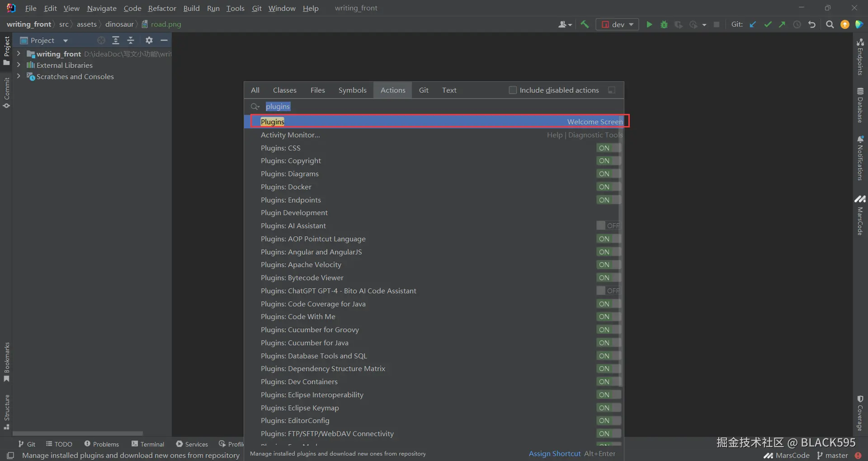Viewport: 868px width, 461px height.
Task: Open the Commit tool window
Action: pos(6,93)
